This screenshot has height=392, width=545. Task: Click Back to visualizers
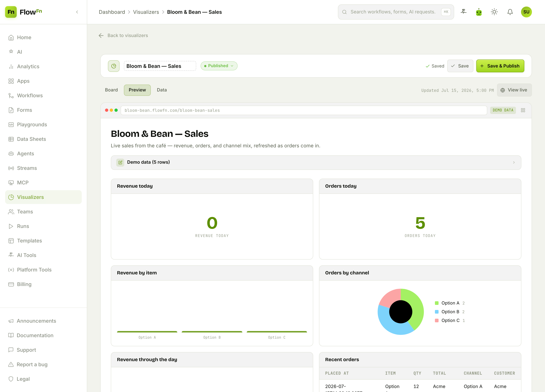click(123, 36)
